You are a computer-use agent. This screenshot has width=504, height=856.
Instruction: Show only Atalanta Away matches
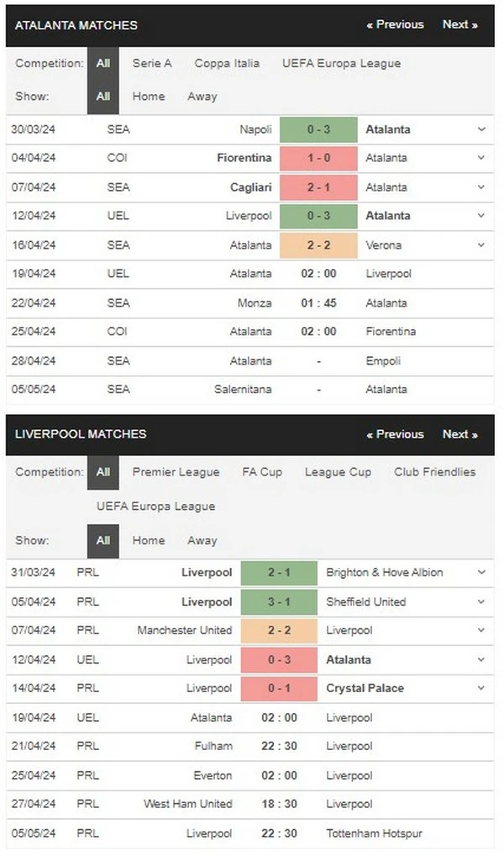202,96
